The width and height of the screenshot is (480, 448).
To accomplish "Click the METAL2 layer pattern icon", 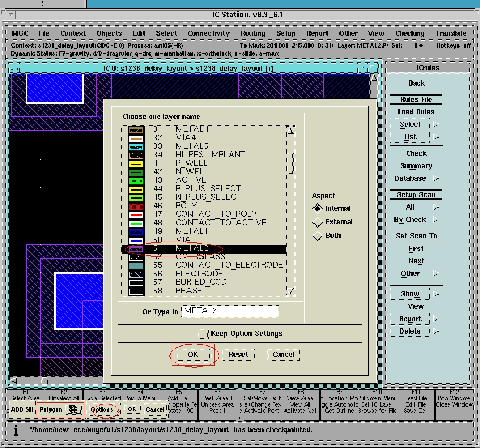I will (136, 248).
